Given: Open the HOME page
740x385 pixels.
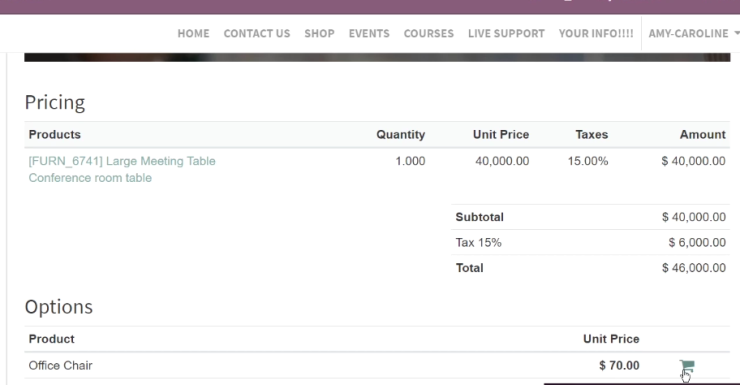Looking at the screenshot, I should [193, 33].
